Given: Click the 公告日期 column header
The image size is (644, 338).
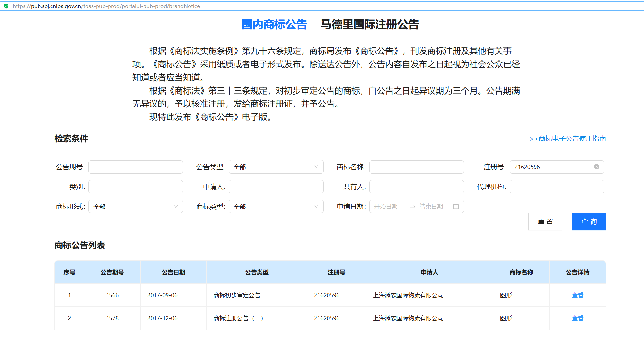Looking at the screenshot, I should 173,272.
